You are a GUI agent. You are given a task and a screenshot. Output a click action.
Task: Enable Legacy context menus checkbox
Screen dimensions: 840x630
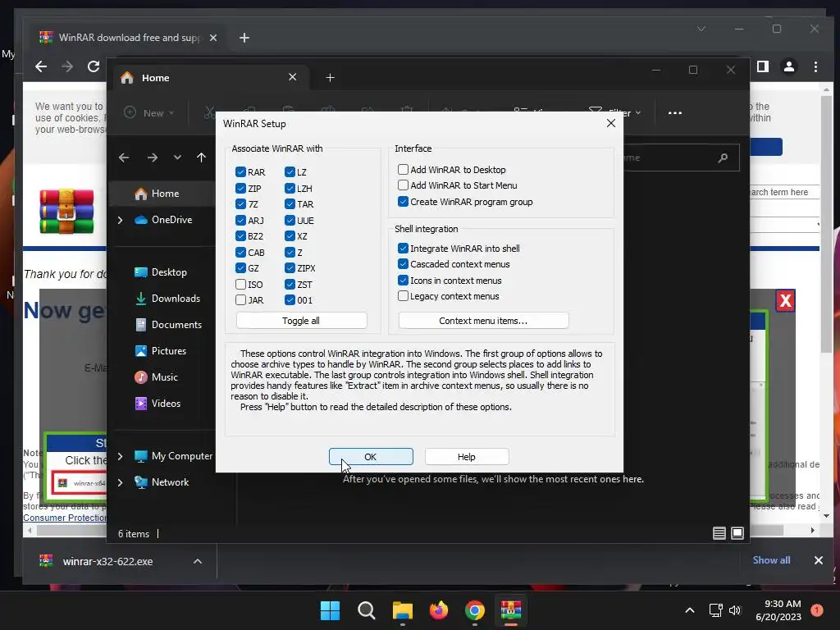point(403,295)
